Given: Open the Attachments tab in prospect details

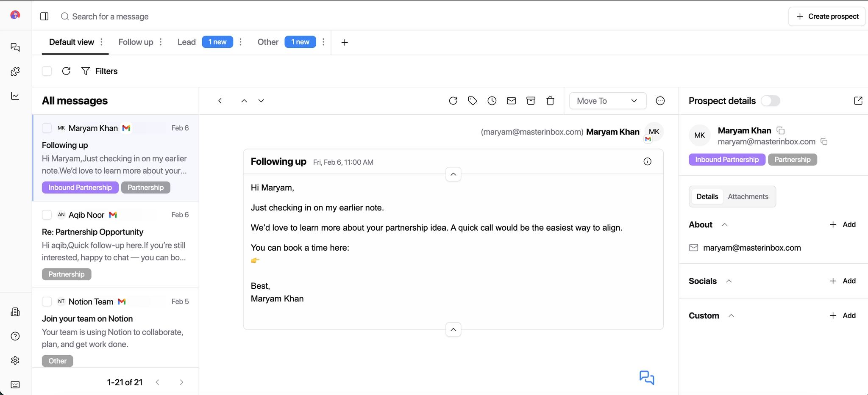Looking at the screenshot, I should 748,196.
